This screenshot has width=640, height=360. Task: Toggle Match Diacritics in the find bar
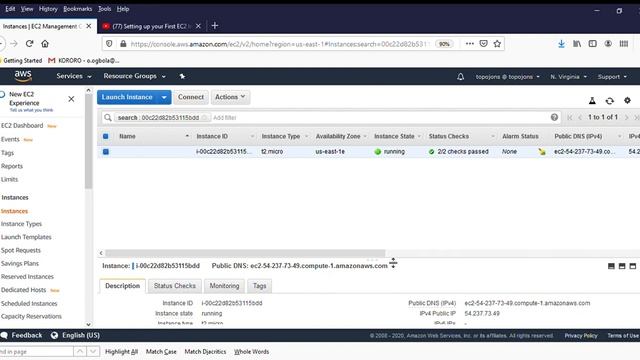(205, 351)
